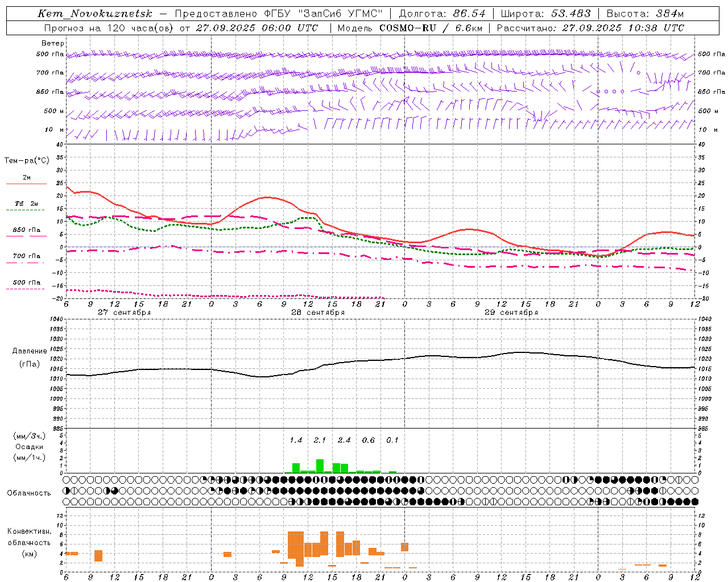728x582 pixels.
Task: Click the date label "27 сентября"
Action: 125,313
